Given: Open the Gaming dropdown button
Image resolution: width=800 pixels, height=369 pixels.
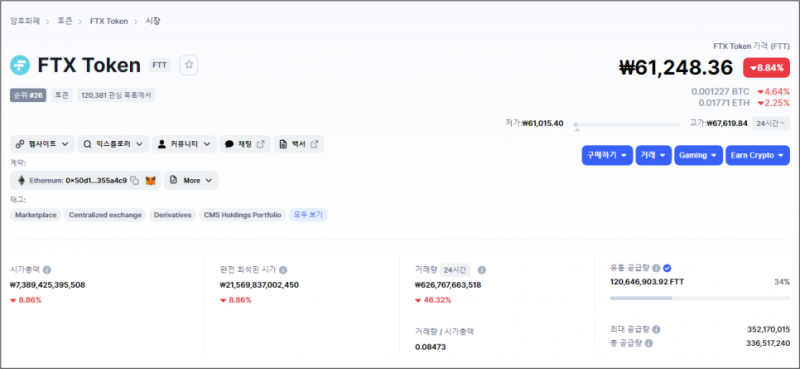Looking at the screenshot, I should coord(698,156).
